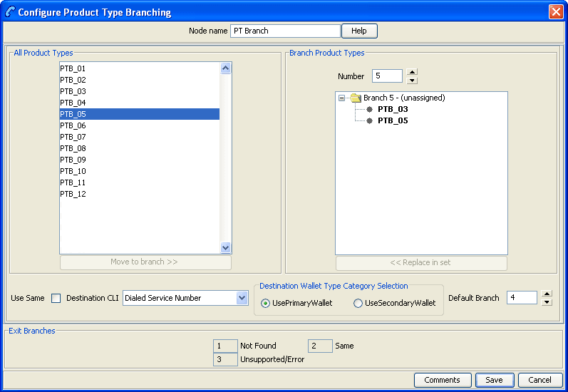Viewport: 568px width, 392px height.
Task: Click exit branch 3 Unsupported/Error field
Action: (x=225, y=360)
